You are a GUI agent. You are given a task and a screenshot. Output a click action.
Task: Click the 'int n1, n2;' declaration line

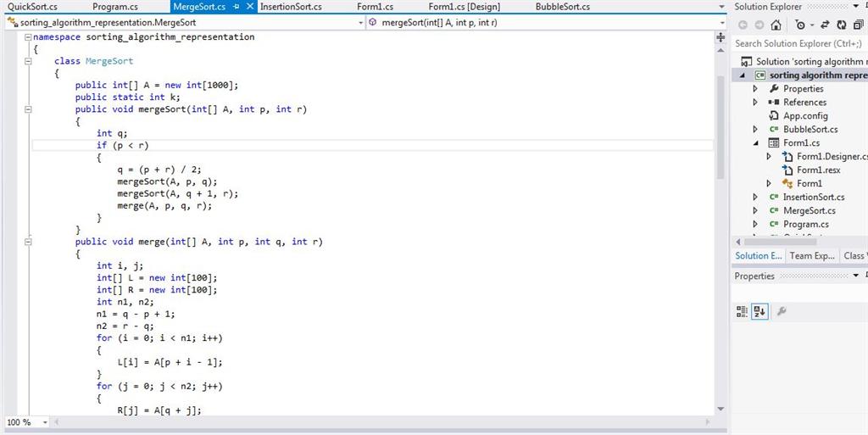click(125, 302)
